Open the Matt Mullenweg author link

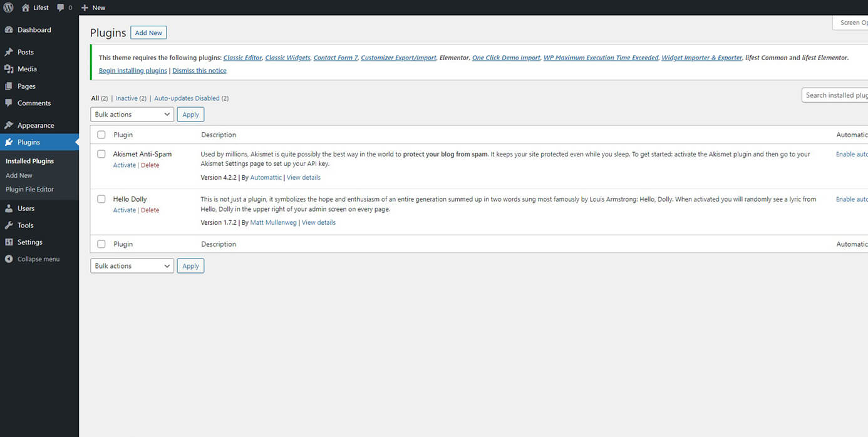(274, 223)
